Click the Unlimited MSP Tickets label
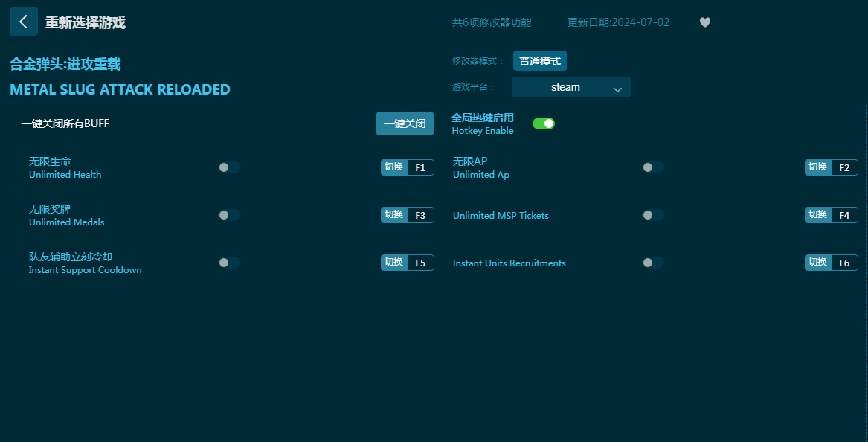Screen dimensions: 868x442 501,216
